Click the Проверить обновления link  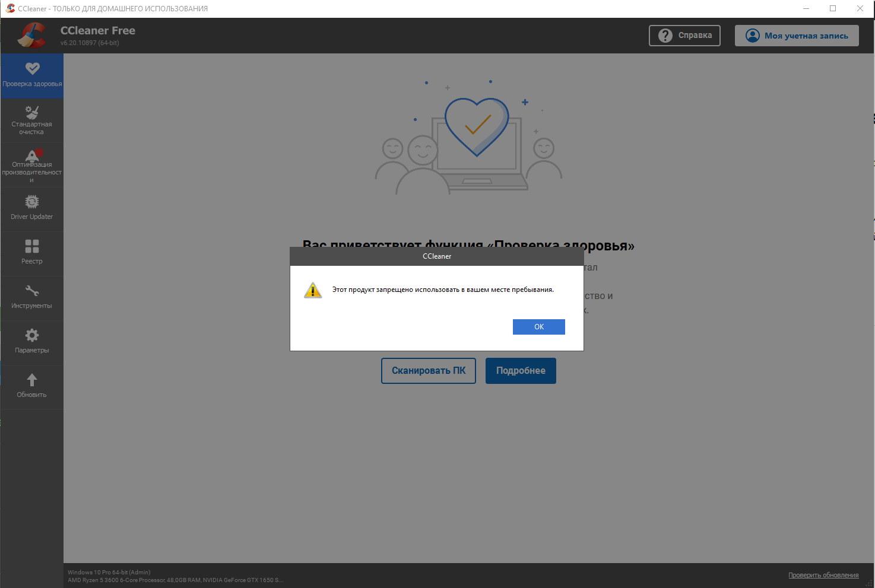click(823, 575)
